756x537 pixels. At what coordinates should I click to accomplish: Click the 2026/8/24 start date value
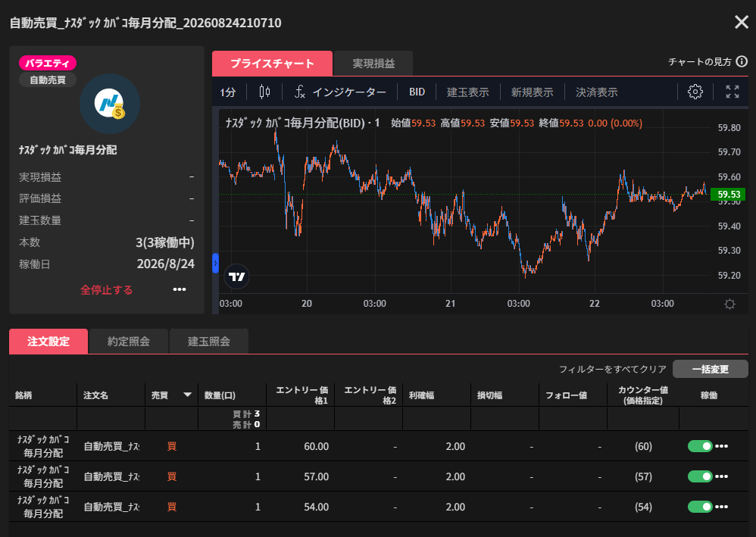point(165,264)
